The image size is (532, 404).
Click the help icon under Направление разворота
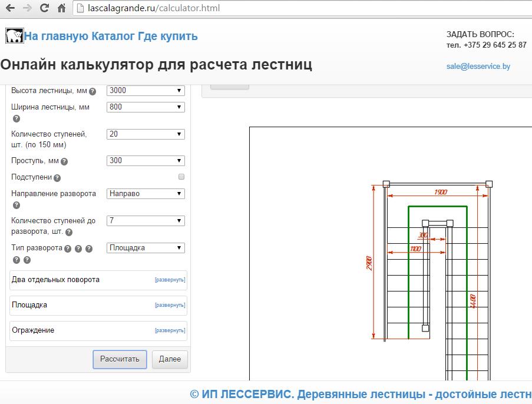(16, 205)
